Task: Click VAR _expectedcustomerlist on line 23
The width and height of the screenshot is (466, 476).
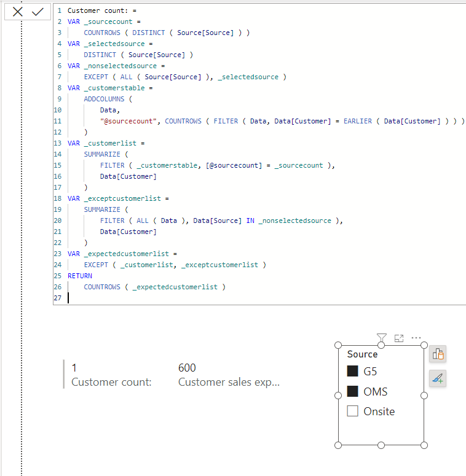Action: point(118,254)
